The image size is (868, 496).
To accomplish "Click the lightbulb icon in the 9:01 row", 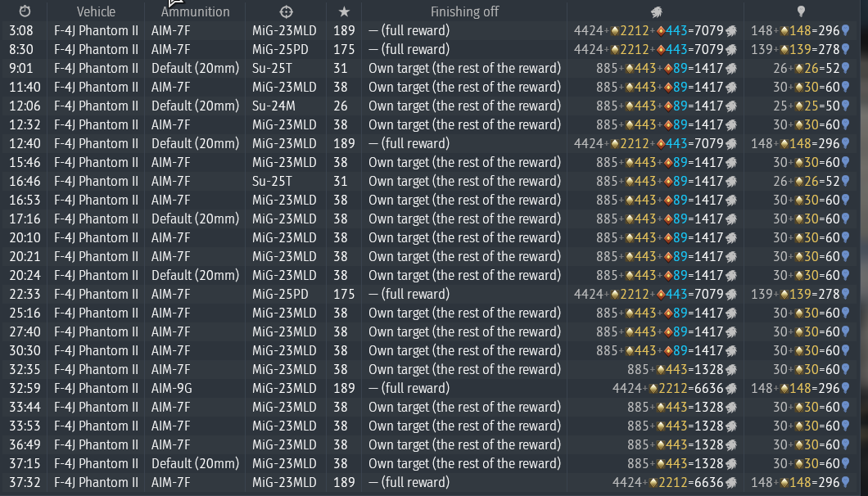I will [x=845, y=68].
